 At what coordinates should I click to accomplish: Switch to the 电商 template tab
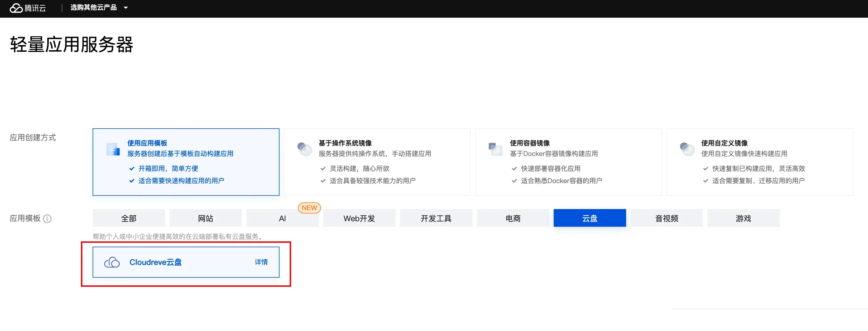513,218
